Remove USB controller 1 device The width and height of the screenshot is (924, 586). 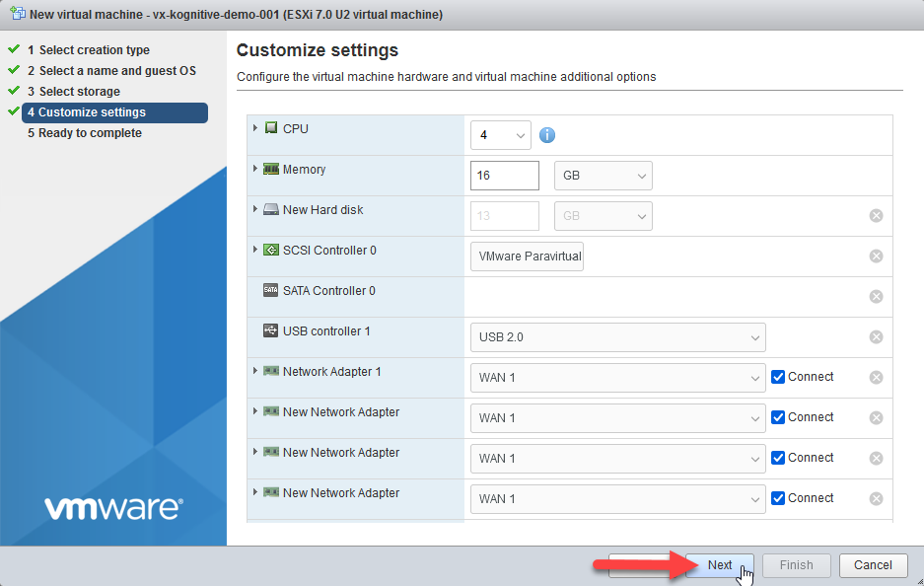click(876, 337)
